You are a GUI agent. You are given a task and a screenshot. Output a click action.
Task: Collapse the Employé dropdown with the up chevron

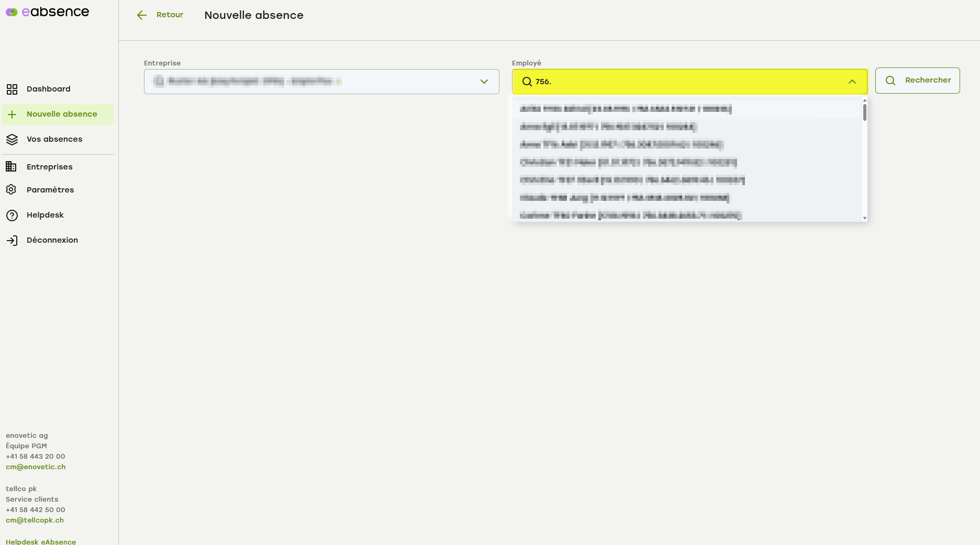(852, 82)
